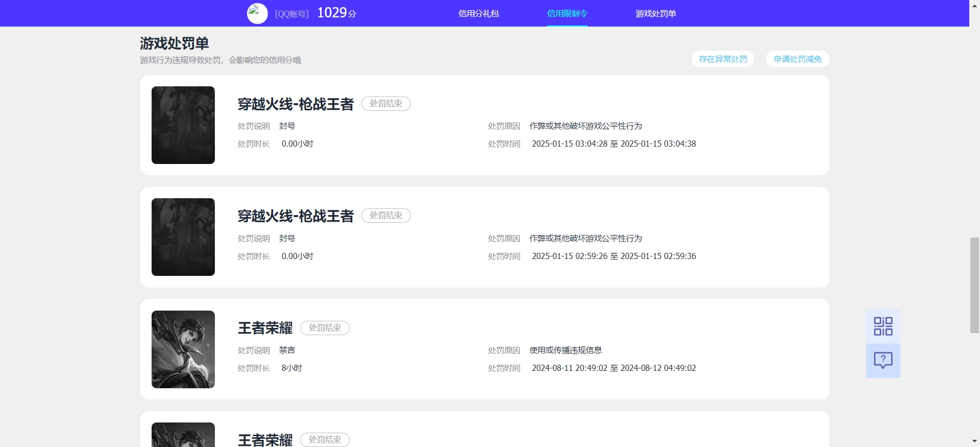Click time range 2025-01-15 02:59:26 至 02:59:36

click(x=614, y=256)
